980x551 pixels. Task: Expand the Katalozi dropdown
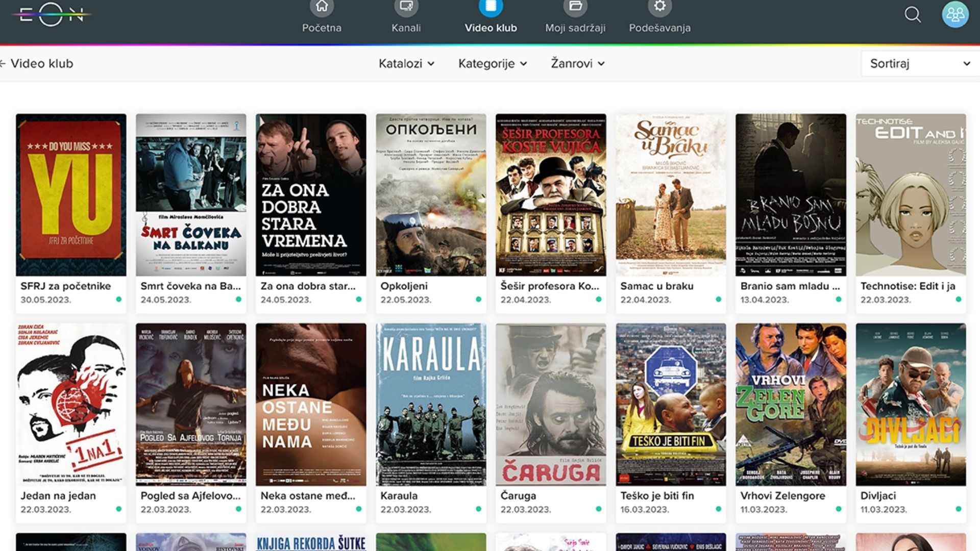pos(406,64)
